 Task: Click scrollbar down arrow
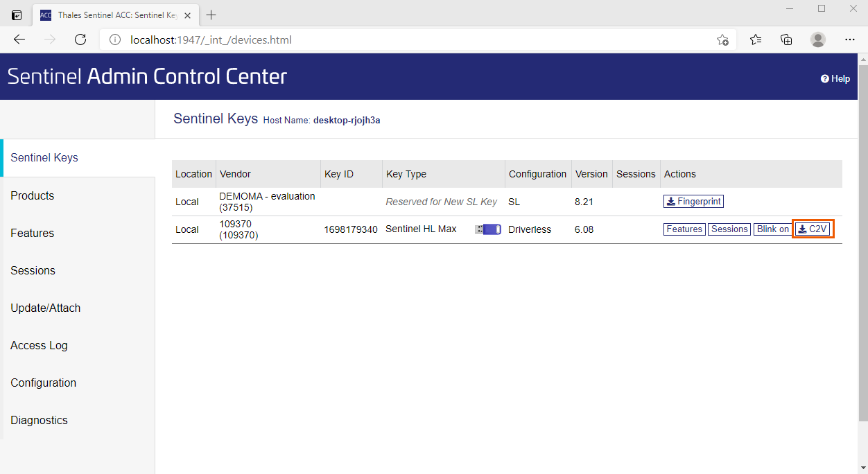coord(863,468)
